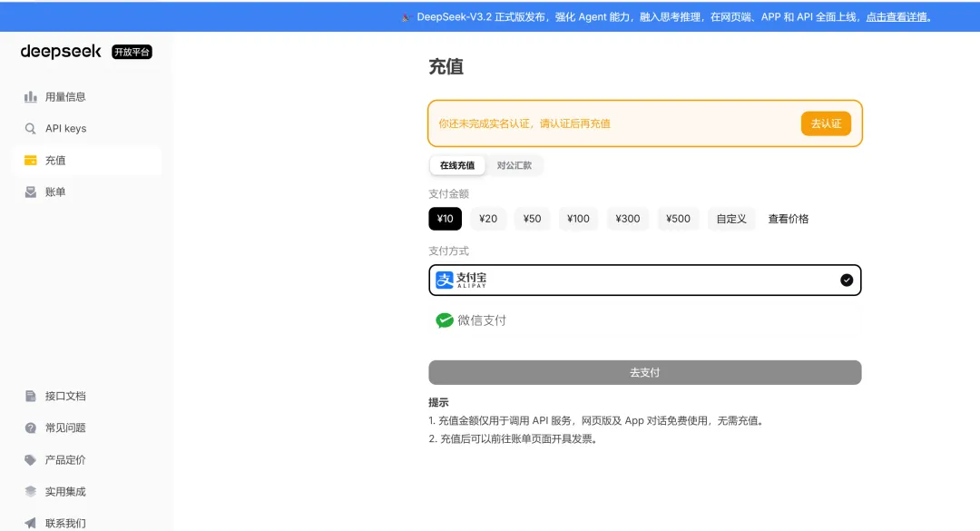Click 点击查看详情 link in banner
980x531 pixels.
coord(897,17)
